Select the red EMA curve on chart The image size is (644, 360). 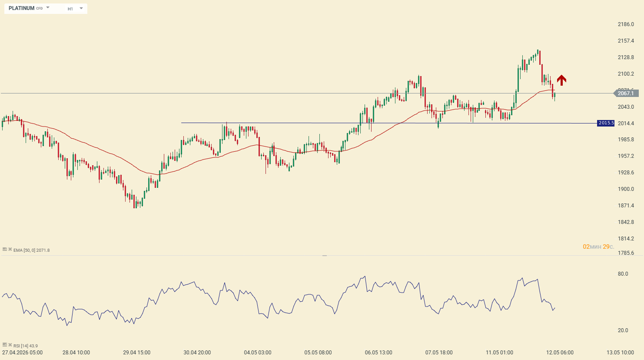pos(109,153)
